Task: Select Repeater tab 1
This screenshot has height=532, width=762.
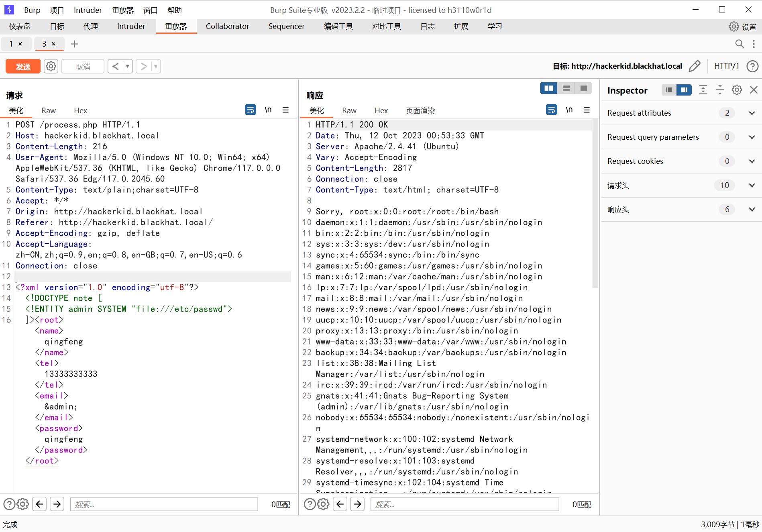Action: 11,44
